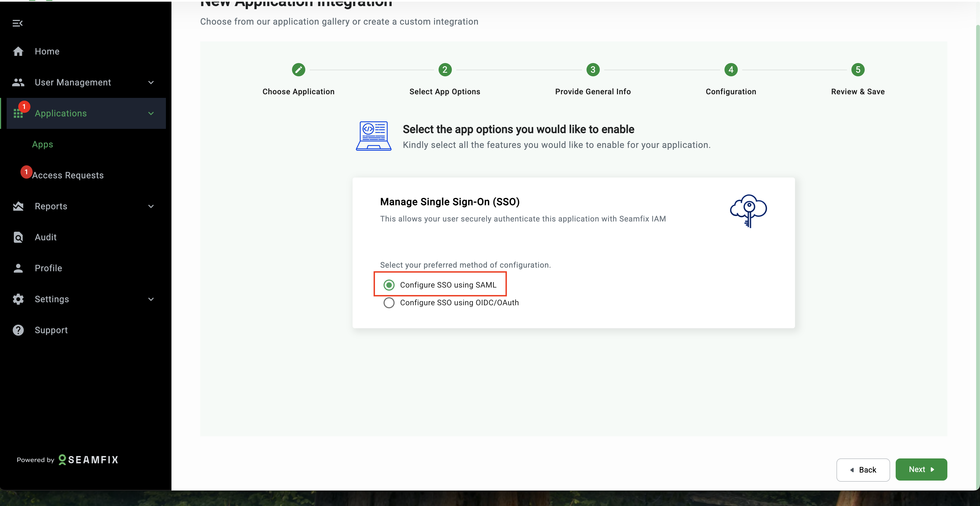Click the Next button
Screen dimensions: 980x506
click(921, 470)
